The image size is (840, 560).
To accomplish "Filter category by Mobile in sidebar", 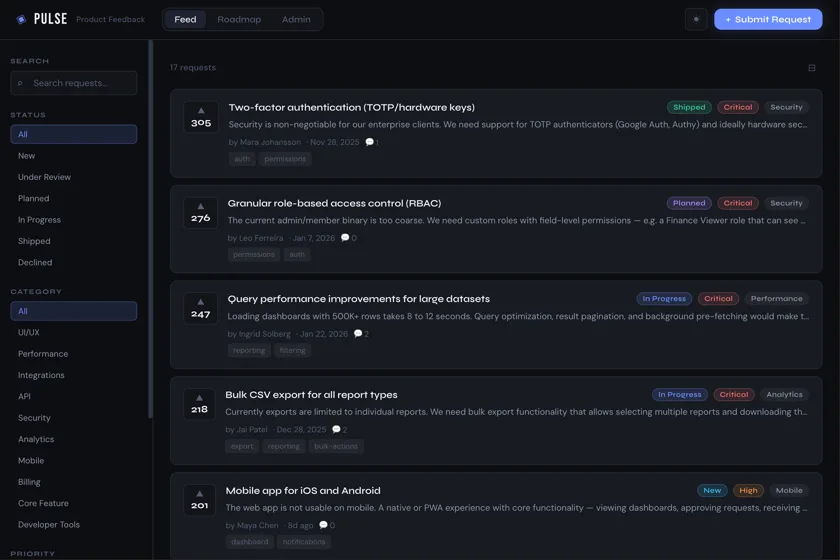I will tap(74, 461).
